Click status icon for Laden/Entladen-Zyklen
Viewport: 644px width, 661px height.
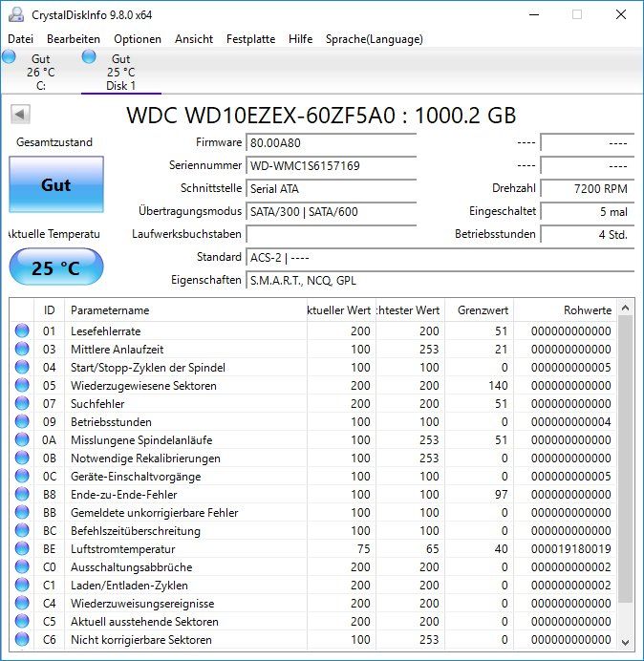(22, 585)
